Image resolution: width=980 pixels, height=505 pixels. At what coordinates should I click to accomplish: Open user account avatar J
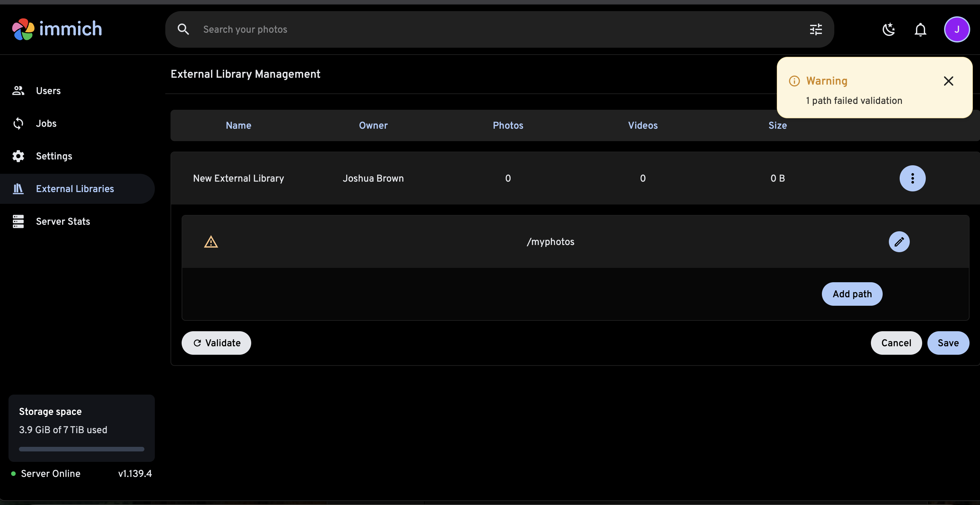click(x=956, y=29)
